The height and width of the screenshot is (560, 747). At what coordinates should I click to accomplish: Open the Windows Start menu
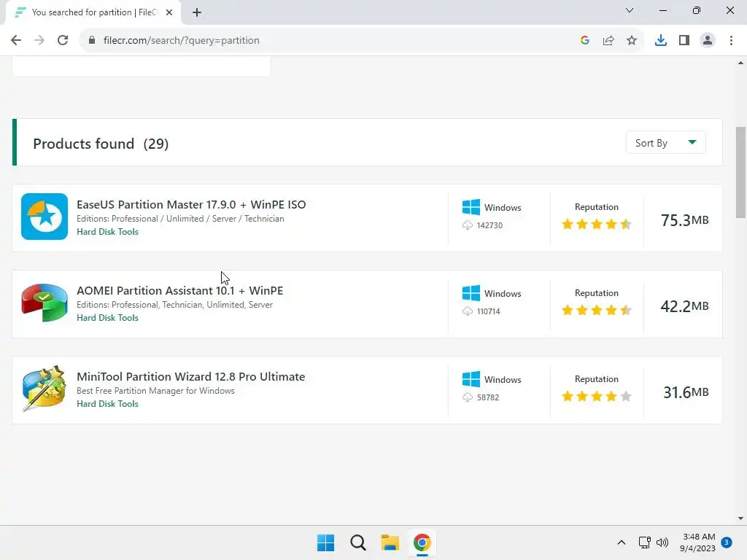[x=326, y=542]
